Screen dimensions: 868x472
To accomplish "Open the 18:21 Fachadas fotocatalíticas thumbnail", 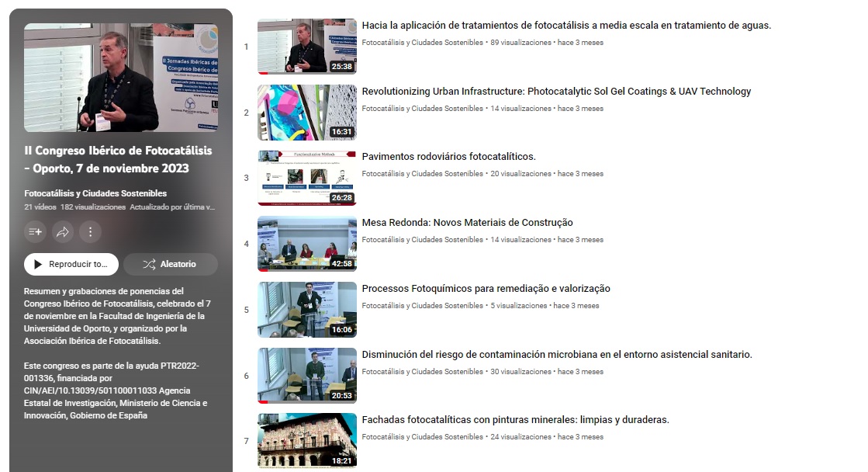I will 306,441.
